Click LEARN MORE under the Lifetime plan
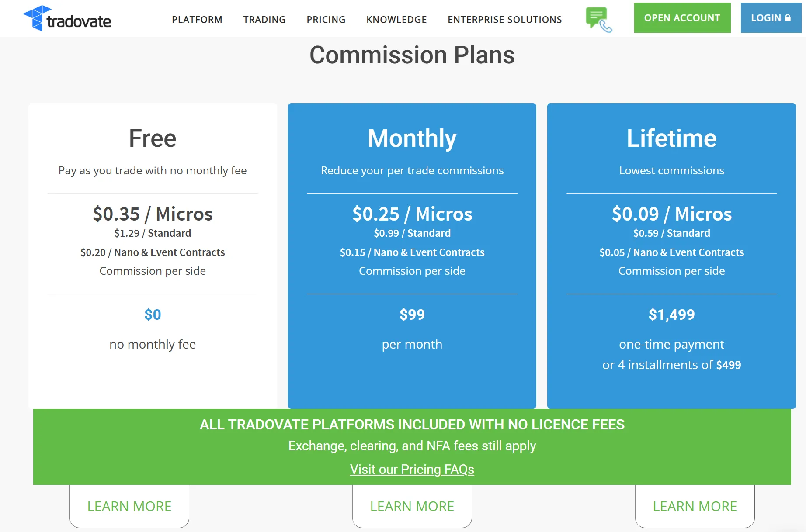 [x=695, y=506]
